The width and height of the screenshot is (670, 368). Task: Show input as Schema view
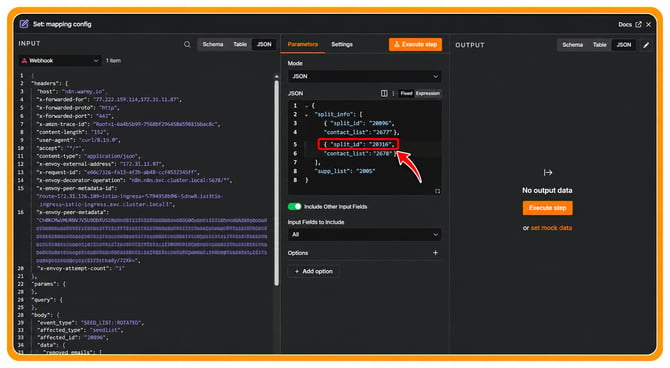(x=213, y=44)
